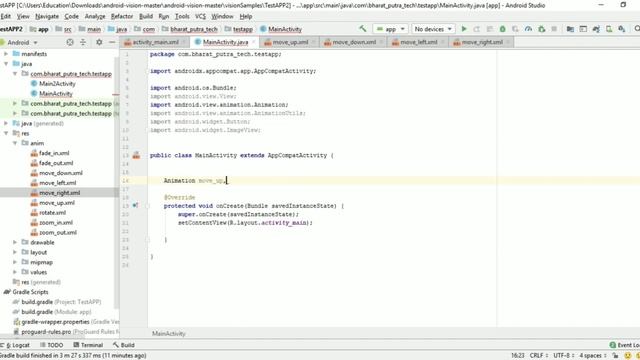Viewport: 640px width, 360px height.
Task: Open the Event Log
Action: click(x=624, y=345)
